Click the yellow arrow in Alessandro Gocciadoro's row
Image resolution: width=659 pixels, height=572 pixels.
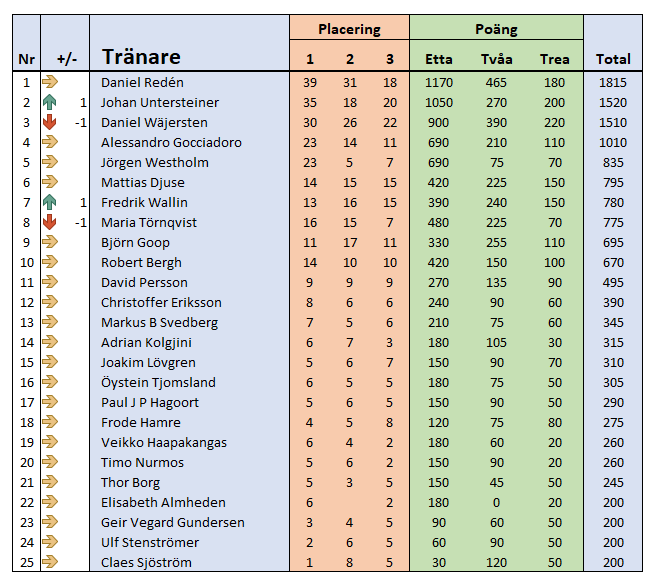click(51, 142)
